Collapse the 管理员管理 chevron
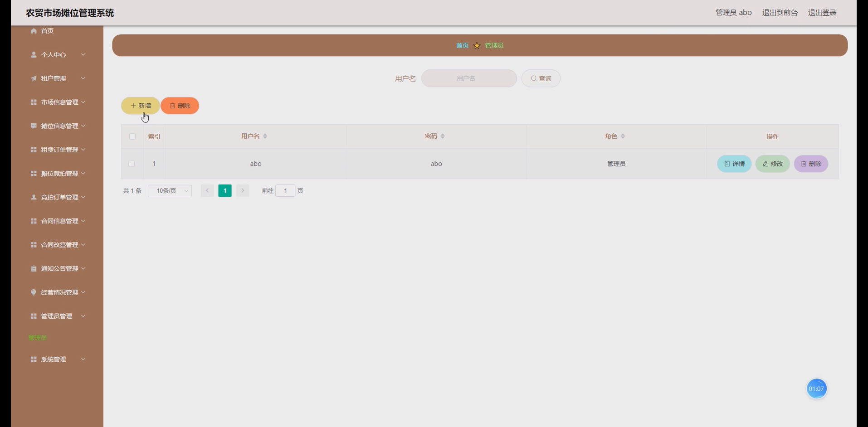Image resolution: width=868 pixels, height=427 pixels. pos(83,316)
